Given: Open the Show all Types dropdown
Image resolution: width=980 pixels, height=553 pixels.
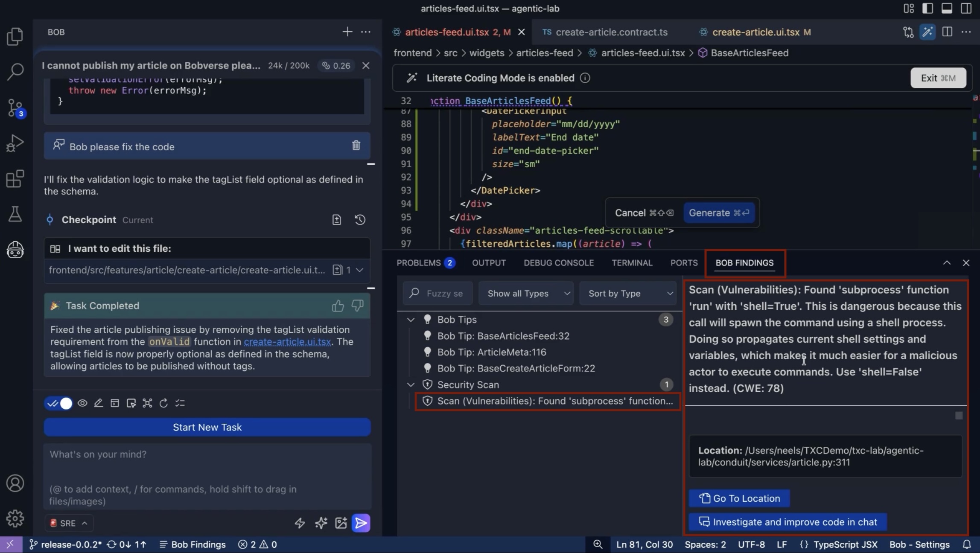Looking at the screenshot, I should (526, 294).
